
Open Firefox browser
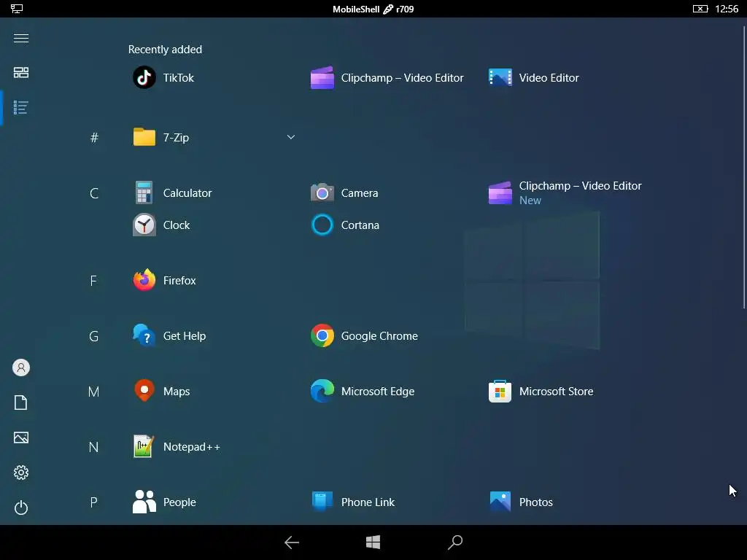pyautogui.click(x=164, y=281)
